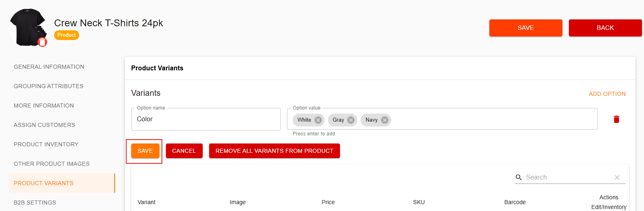Remove the Navy option value chip
The width and height of the screenshot is (644, 211).
[385, 120]
